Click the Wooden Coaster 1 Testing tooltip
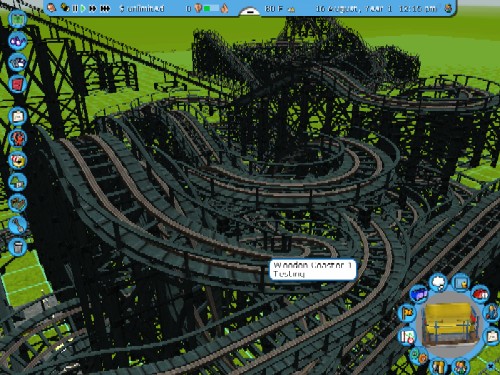Viewport: 500px width, 375px height. click(x=312, y=270)
